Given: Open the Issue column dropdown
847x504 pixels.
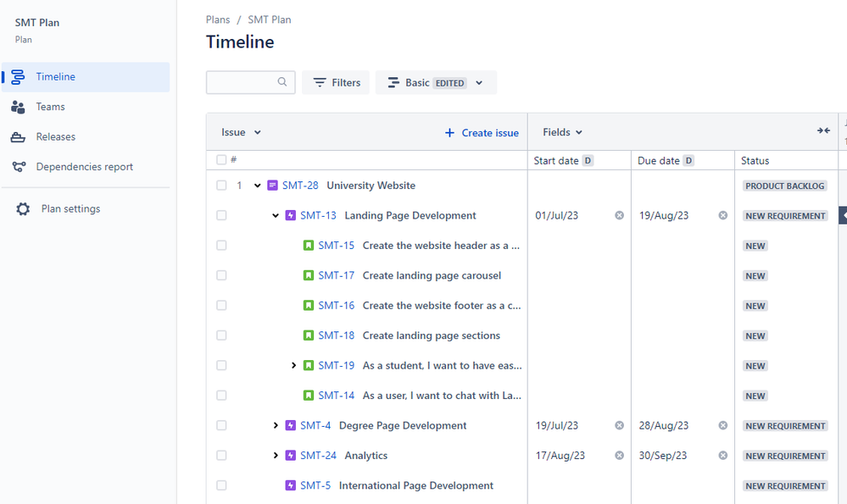Looking at the screenshot, I should [x=241, y=132].
